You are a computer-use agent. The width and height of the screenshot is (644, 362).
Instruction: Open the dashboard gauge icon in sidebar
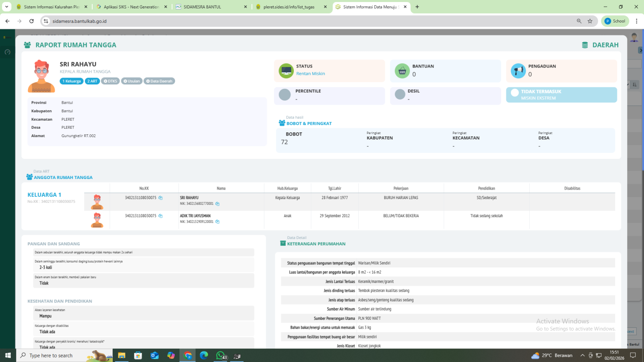(7, 52)
